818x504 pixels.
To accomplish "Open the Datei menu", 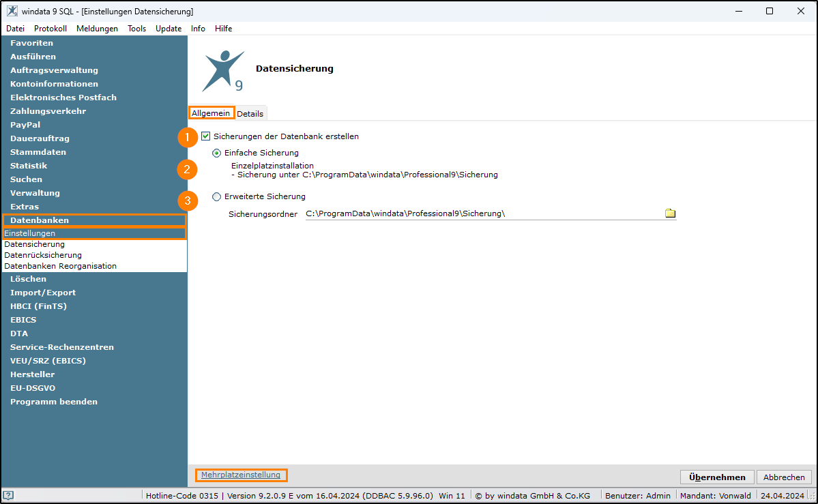I will tap(16, 29).
